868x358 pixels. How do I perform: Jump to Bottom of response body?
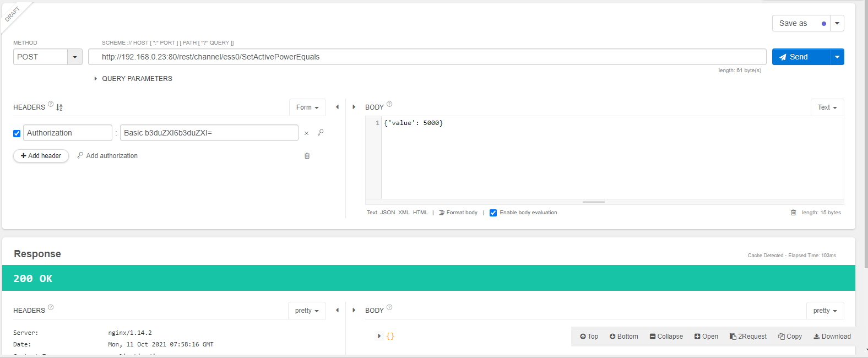tap(623, 337)
